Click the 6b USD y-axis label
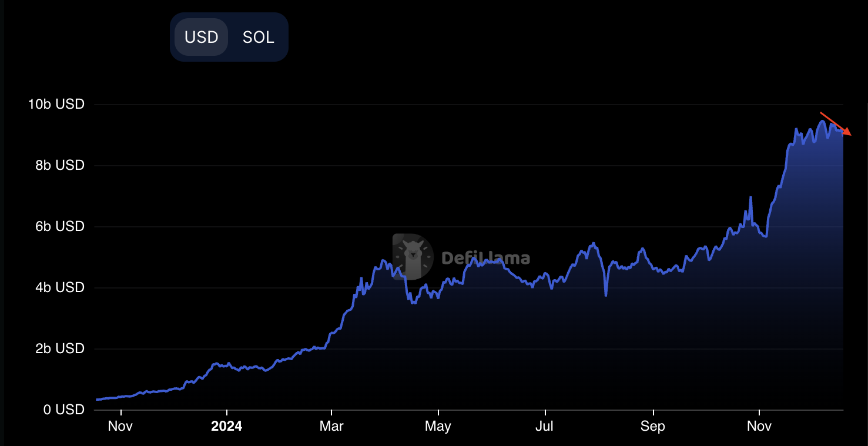 (60, 226)
